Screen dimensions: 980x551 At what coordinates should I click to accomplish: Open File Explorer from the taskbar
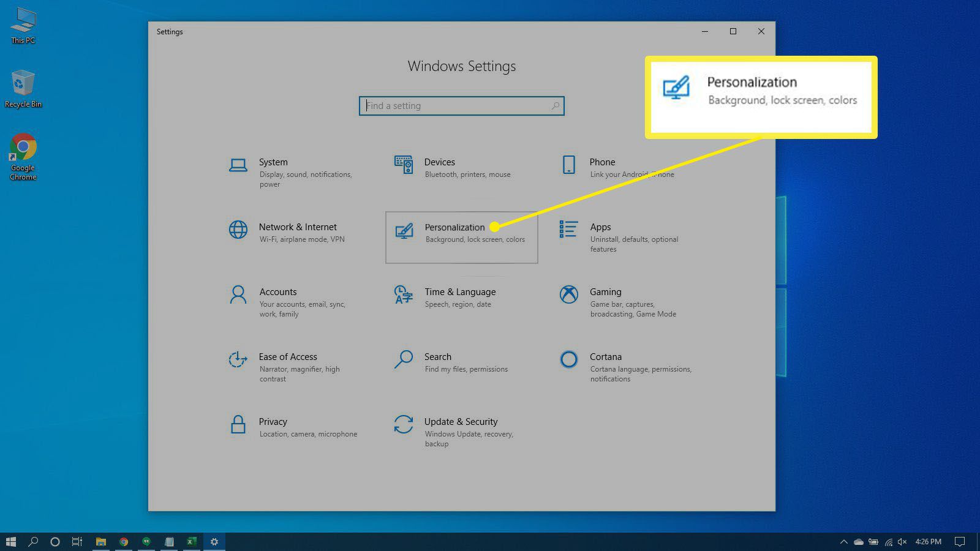tap(100, 542)
